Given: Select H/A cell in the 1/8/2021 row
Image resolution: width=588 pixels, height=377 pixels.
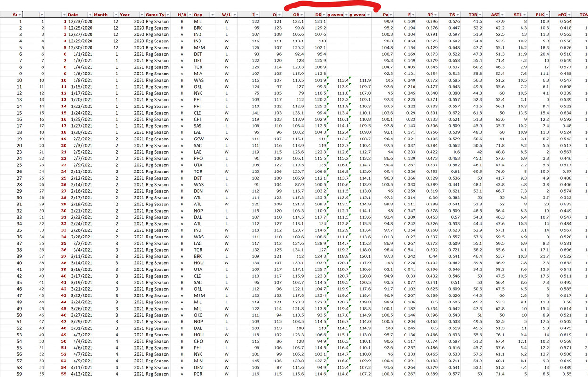Looking at the screenshot, I should [x=182, y=80].
